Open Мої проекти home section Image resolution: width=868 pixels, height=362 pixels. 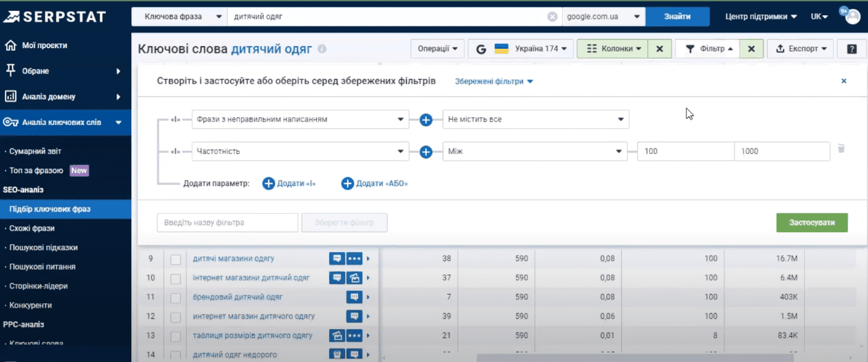(x=45, y=45)
